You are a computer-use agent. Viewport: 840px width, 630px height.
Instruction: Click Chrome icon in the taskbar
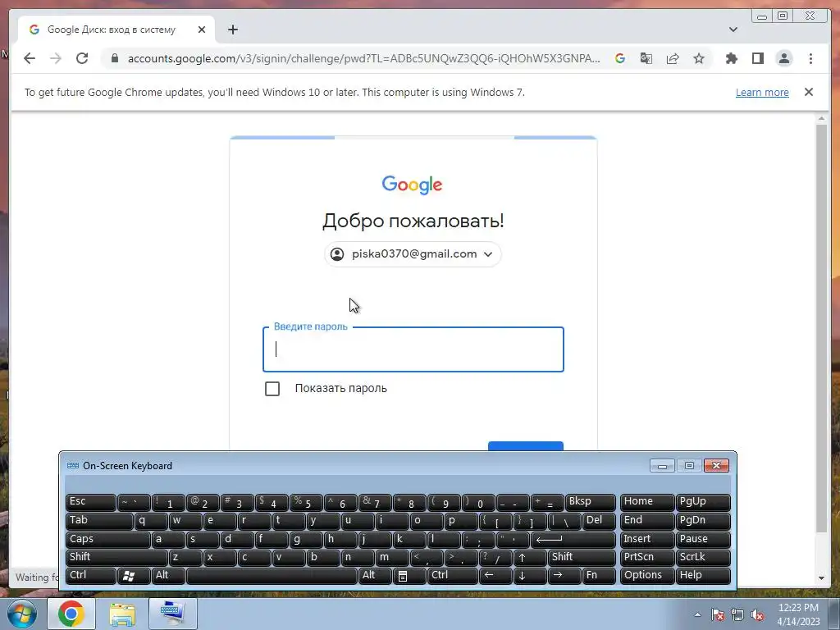(x=71, y=614)
